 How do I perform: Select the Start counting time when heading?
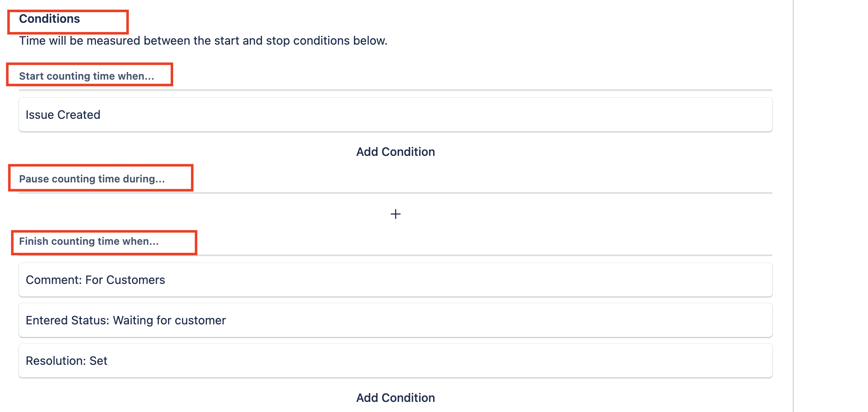pos(87,76)
